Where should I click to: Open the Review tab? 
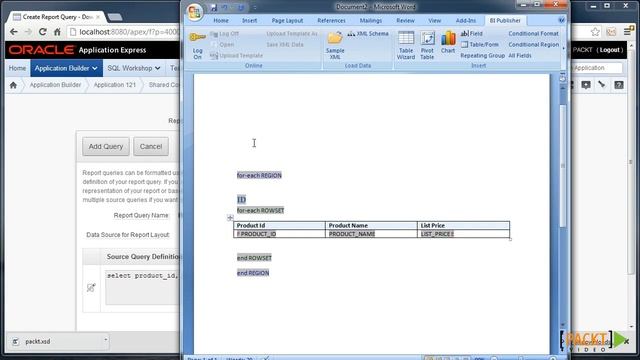[x=405, y=20]
